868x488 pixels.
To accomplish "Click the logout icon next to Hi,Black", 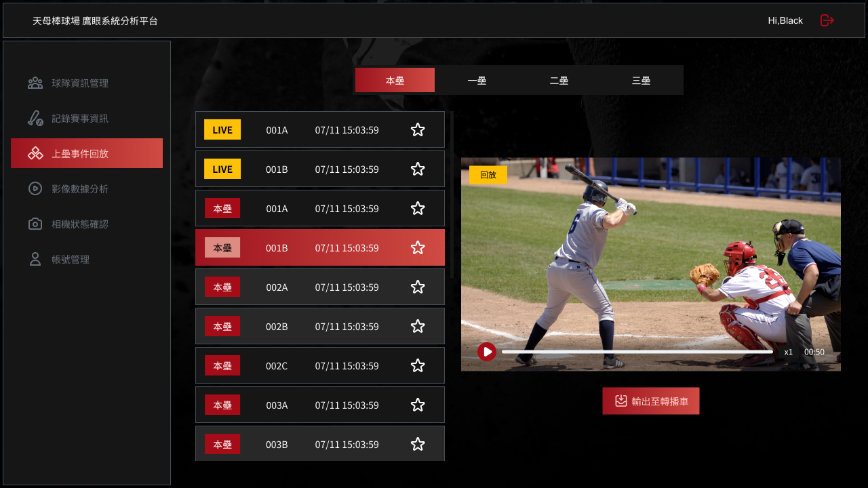I will tap(827, 20).
